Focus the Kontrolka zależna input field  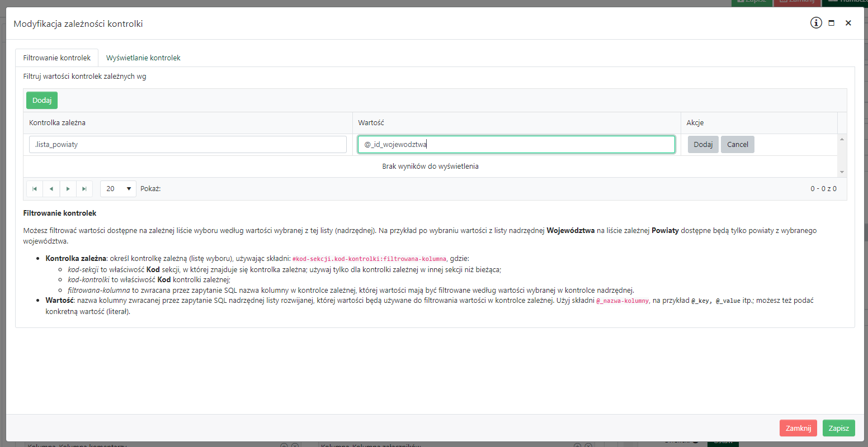click(188, 144)
